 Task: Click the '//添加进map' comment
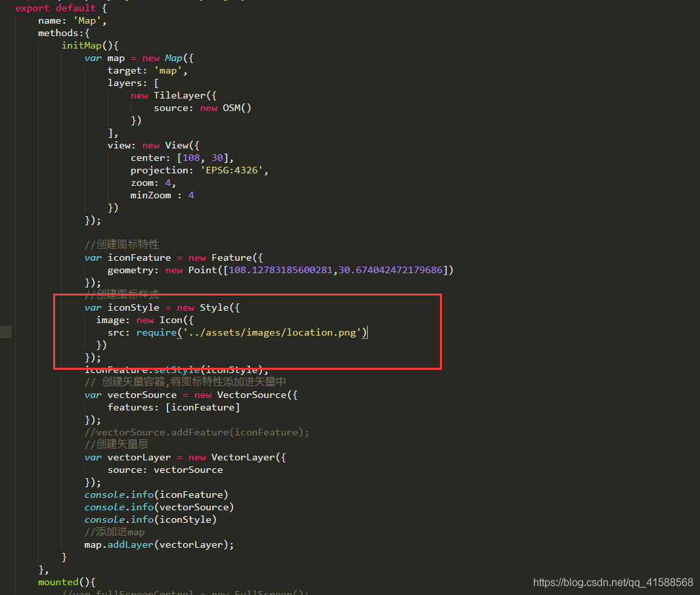pos(114,532)
